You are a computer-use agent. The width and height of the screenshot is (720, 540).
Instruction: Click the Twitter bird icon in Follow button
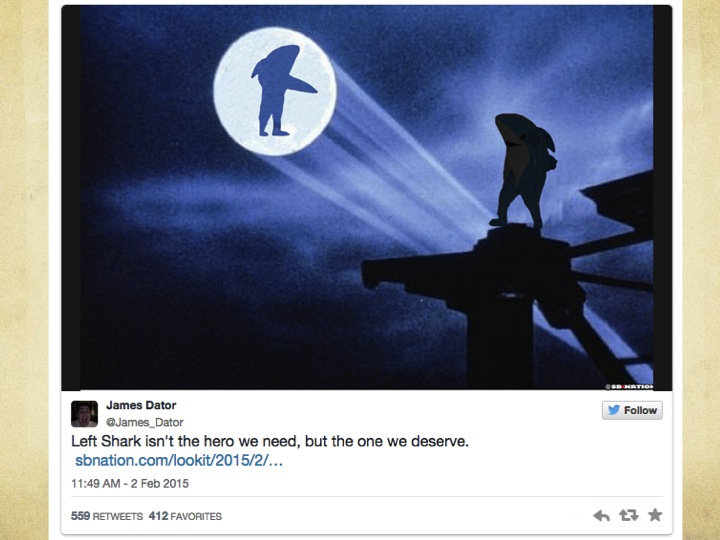pos(614,410)
